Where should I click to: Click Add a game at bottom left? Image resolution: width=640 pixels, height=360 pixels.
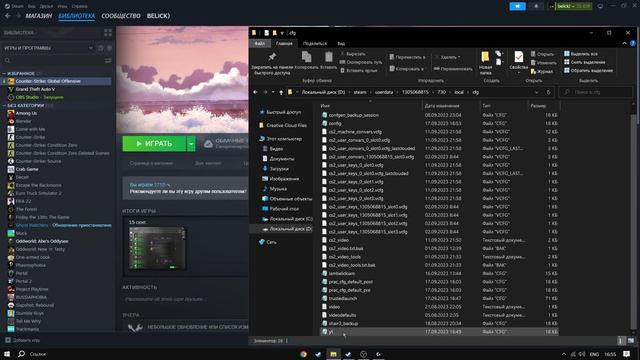click(x=23, y=340)
